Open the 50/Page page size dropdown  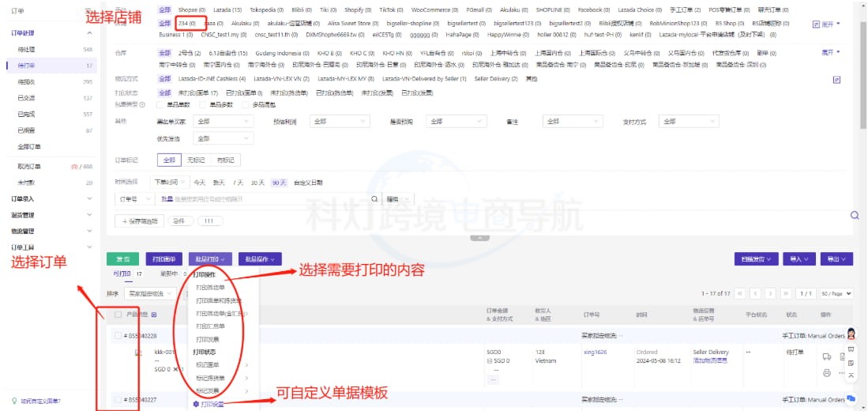837,293
